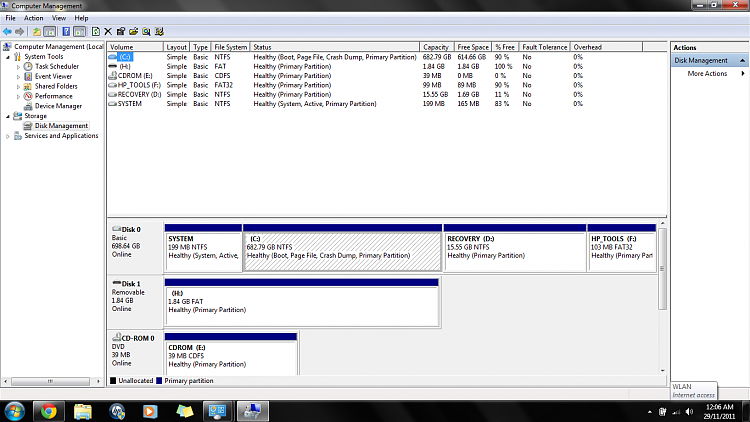Collapse the Storage tree node
Screen dimensions: 750x422
coord(8,116)
